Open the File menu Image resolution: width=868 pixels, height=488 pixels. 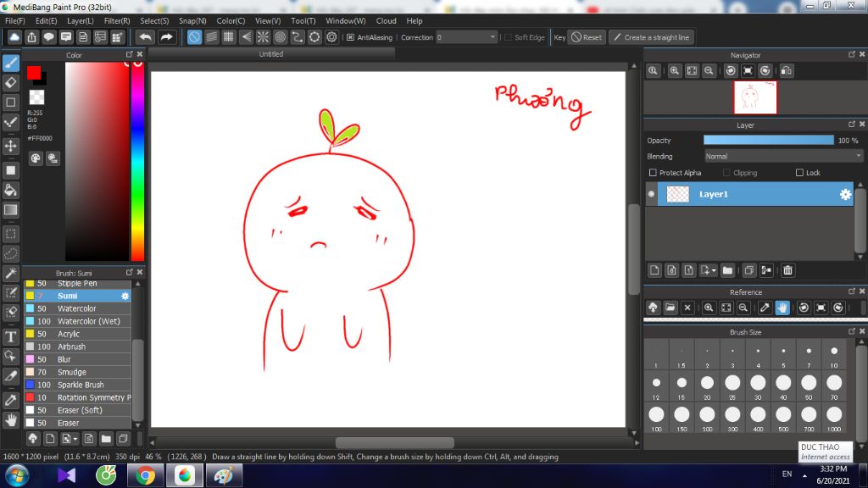(x=15, y=21)
